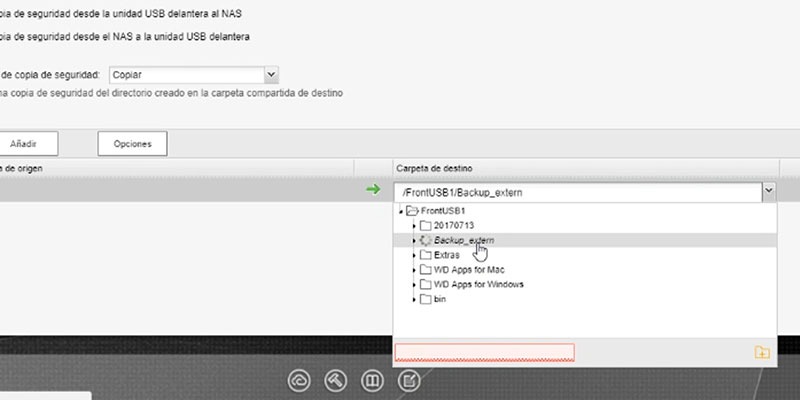Click the WD Apps for Windows folder icon
The width and height of the screenshot is (800, 400).
(x=426, y=284)
